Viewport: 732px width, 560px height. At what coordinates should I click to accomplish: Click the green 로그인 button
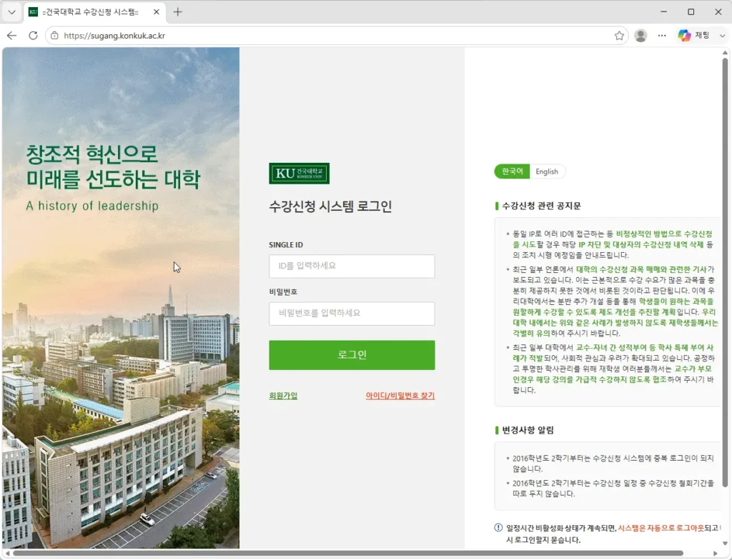pyautogui.click(x=352, y=355)
